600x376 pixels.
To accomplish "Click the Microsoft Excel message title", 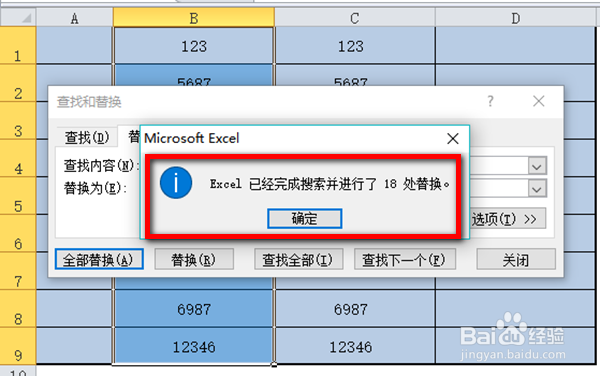I will point(192,138).
